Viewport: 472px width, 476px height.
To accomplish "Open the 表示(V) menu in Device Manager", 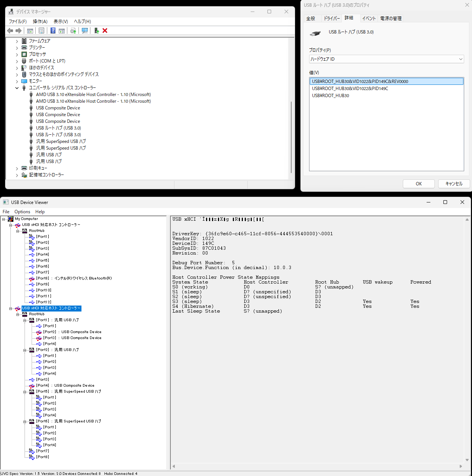I will pos(61,21).
